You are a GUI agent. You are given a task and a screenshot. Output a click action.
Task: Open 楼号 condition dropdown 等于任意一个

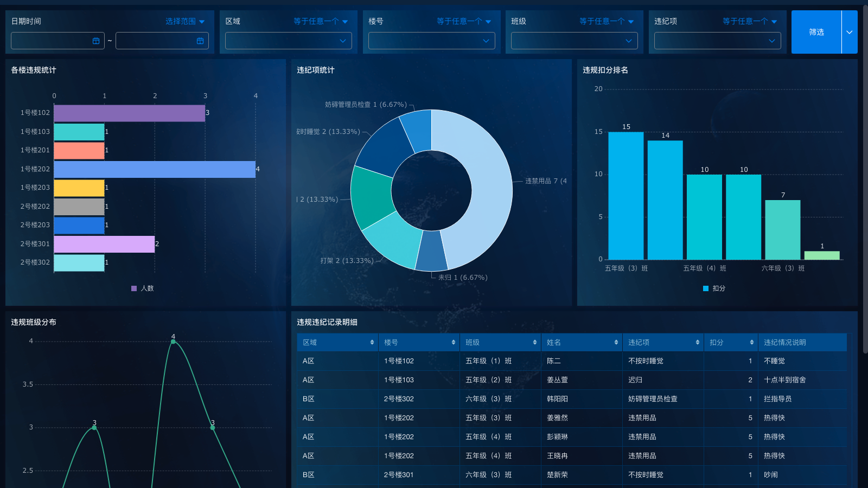464,21
